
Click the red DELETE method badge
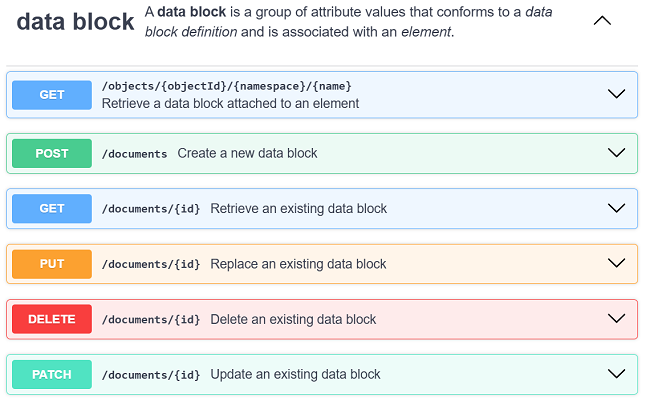(x=52, y=319)
